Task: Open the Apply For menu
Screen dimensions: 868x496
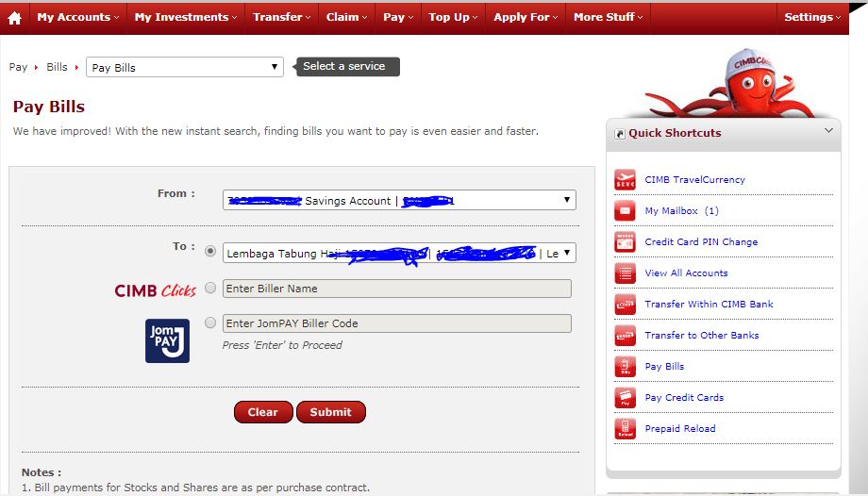Action: tap(526, 17)
